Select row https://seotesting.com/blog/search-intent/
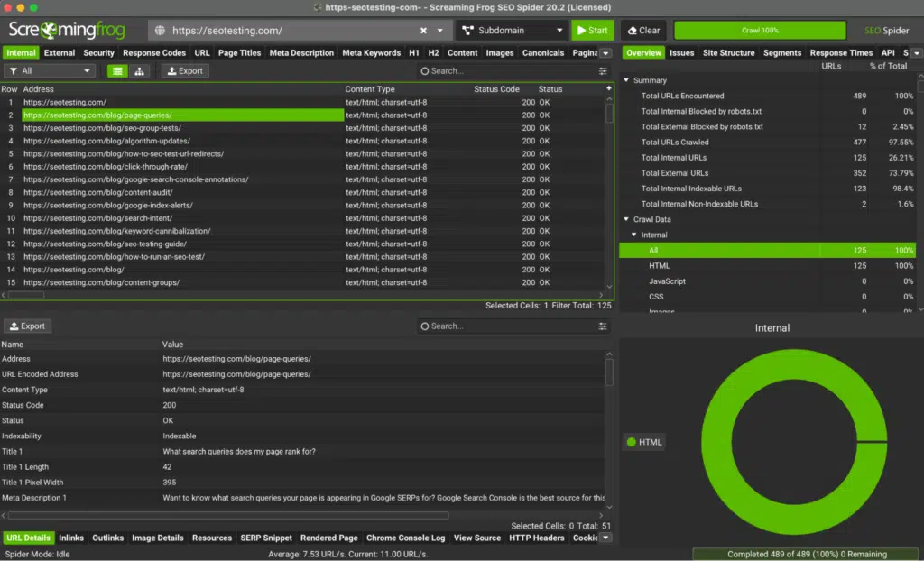 point(303,218)
